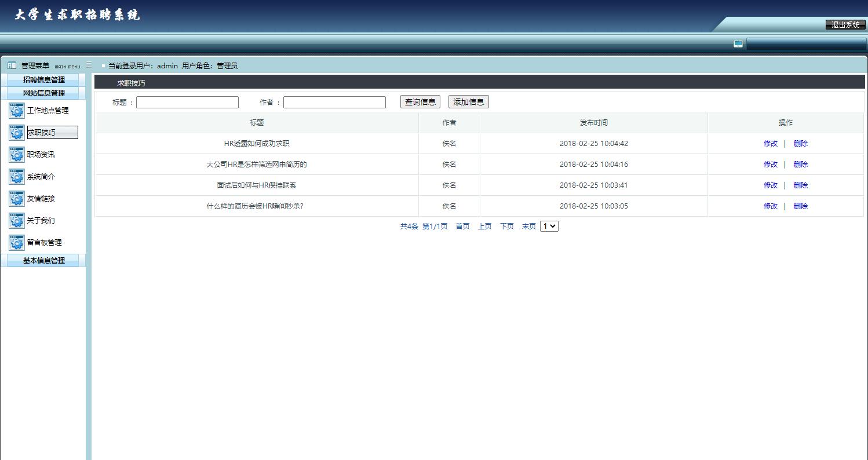
Task: Click the title text HR透露如何成功求职
Action: coord(257,144)
